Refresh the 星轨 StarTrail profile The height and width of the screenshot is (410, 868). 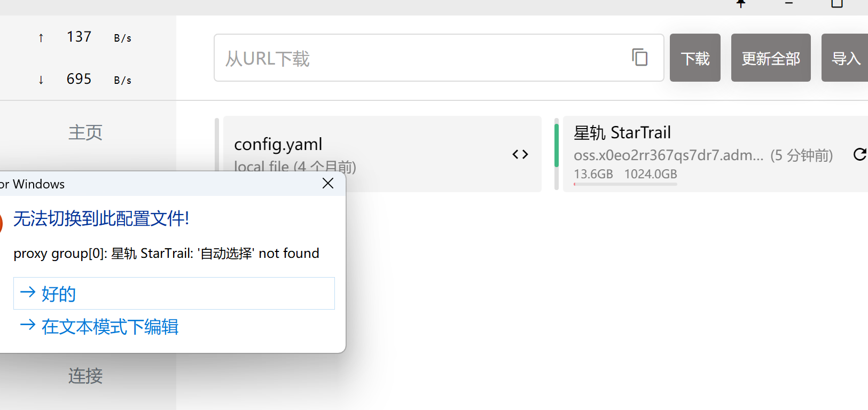point(859,155)
